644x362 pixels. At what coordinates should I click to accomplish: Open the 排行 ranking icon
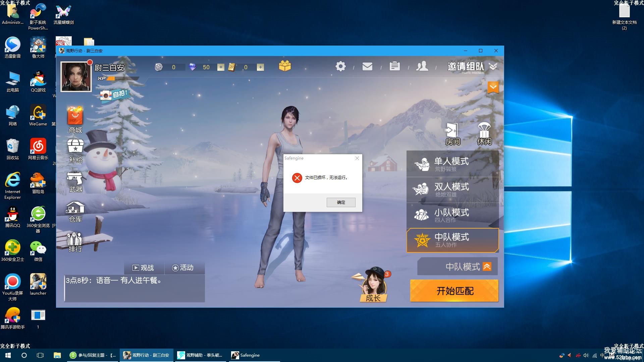[x=75, y=242]
